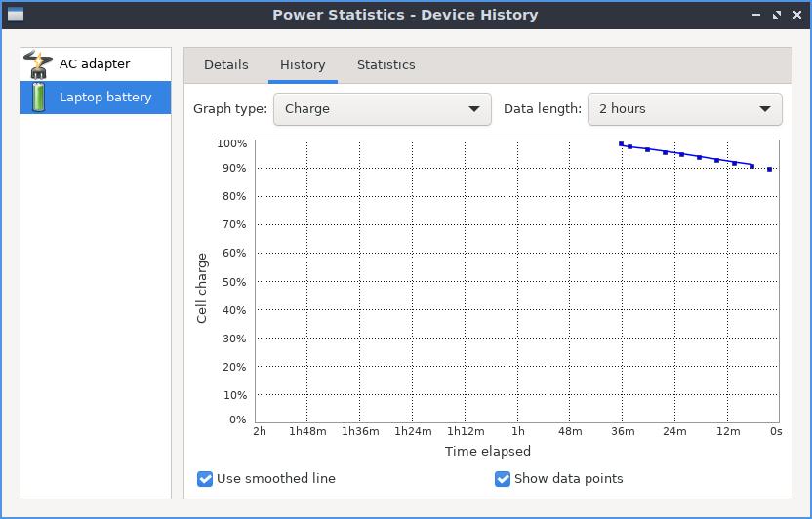Viewport: 812px width, 519px height.
Task: Click 'Laptop battery' device label in sidebar
Action: 105,98
